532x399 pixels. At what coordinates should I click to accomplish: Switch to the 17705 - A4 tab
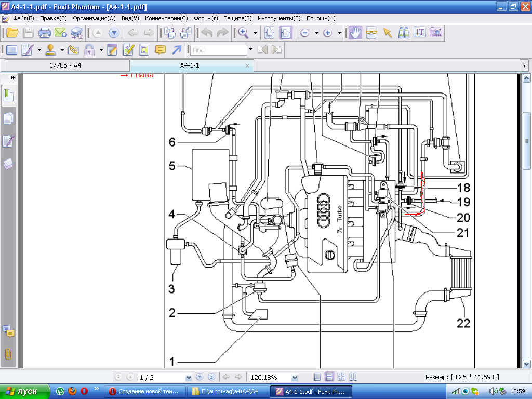tap(65, 65)
